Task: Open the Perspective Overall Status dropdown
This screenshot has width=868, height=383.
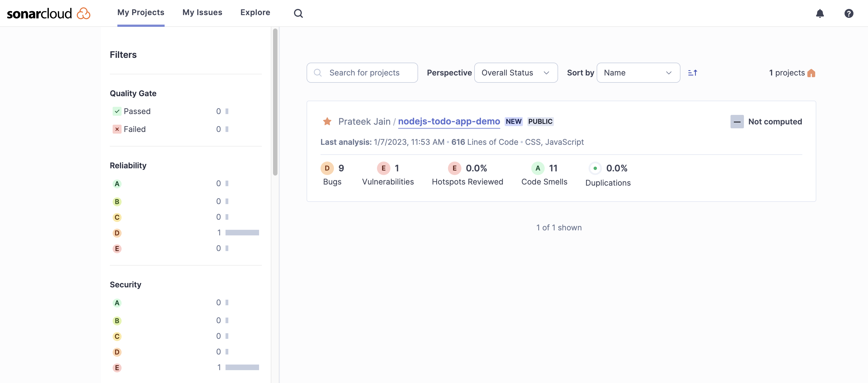Action: point(516,73)
